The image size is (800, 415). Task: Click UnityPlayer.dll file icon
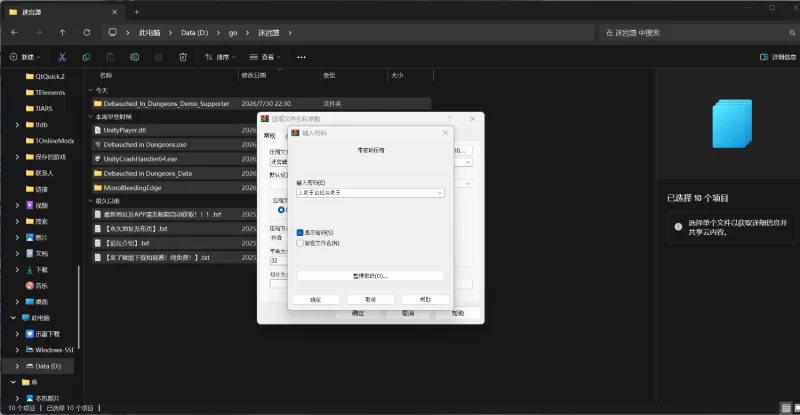(97, 130)
